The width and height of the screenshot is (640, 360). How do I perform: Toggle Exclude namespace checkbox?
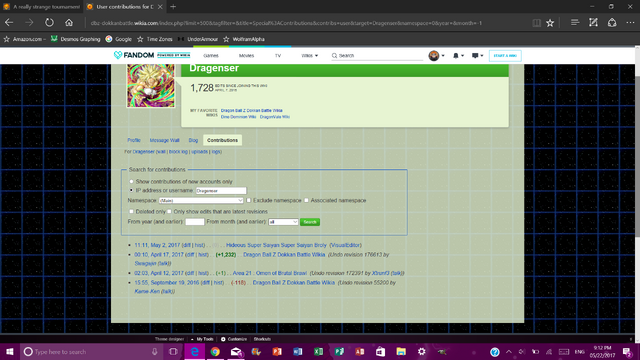click(249, 200)
